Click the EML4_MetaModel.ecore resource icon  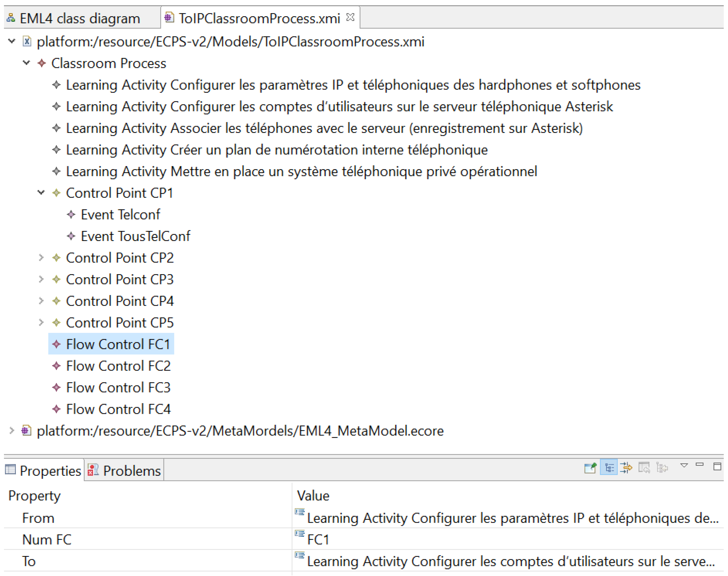26,431
